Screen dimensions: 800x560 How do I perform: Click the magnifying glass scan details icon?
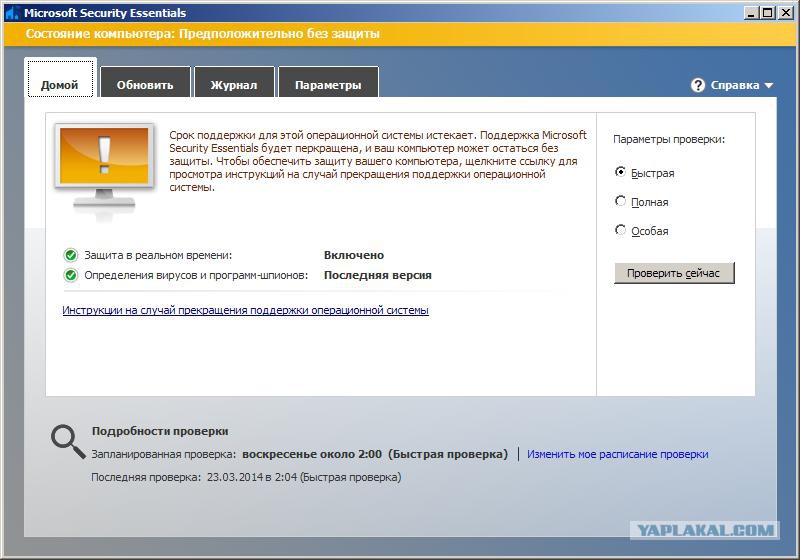click(x=68, y=442)
